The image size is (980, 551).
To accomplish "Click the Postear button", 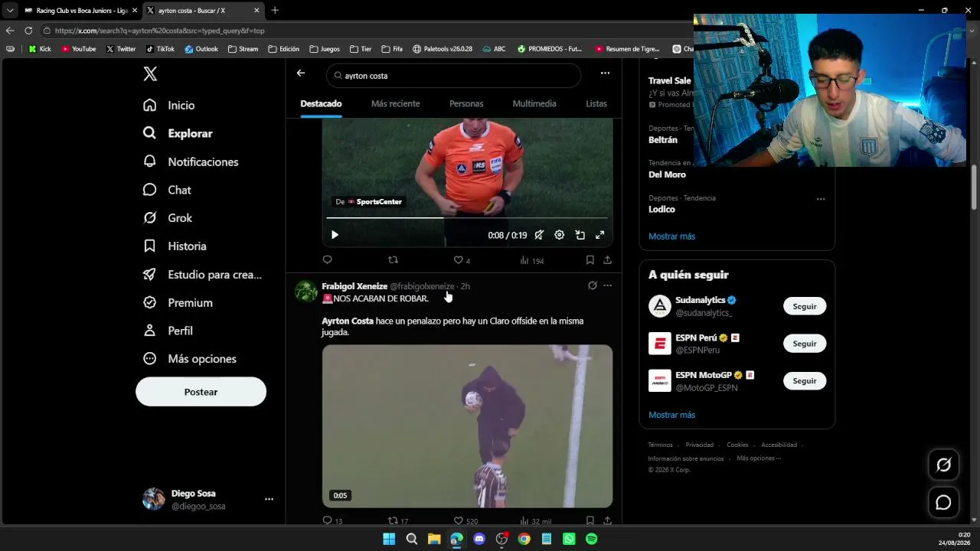I will point(201,392).
